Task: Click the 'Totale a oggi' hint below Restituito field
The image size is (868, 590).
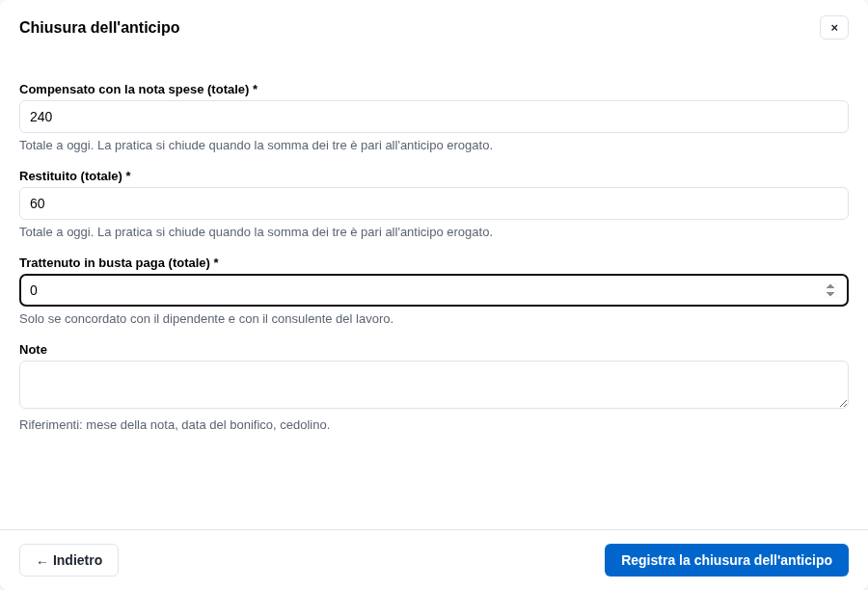Action: pyautogui.click(x=256, y=232)
